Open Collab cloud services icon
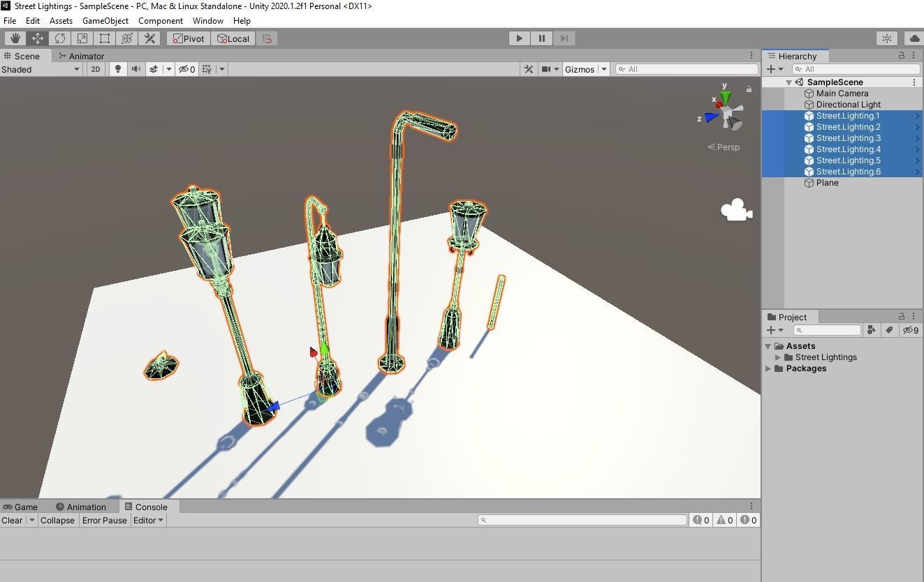The height and width of the screenshot is (582, 924). 914,38
